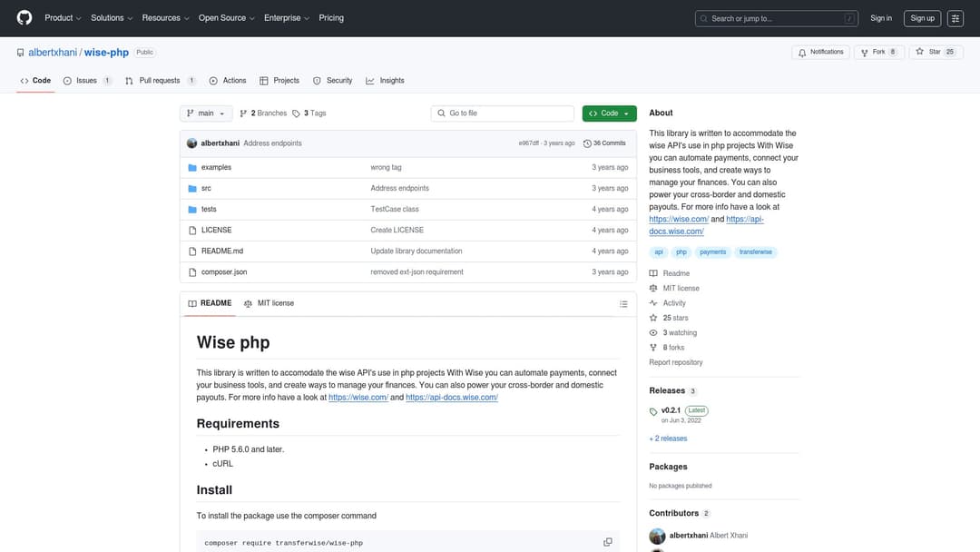Viewport: 980px width, 552px height.
Task: Click the php topic tag
Action: [681, 251]
